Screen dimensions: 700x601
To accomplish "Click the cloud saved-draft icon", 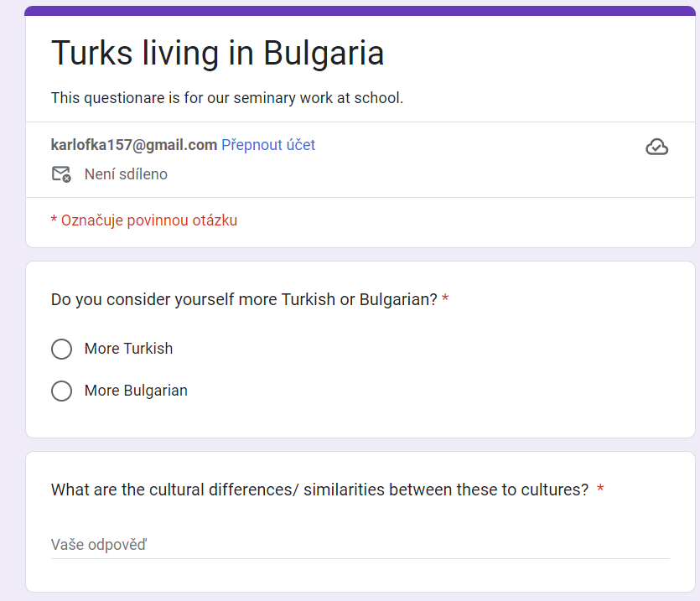I will click(656, 147).
